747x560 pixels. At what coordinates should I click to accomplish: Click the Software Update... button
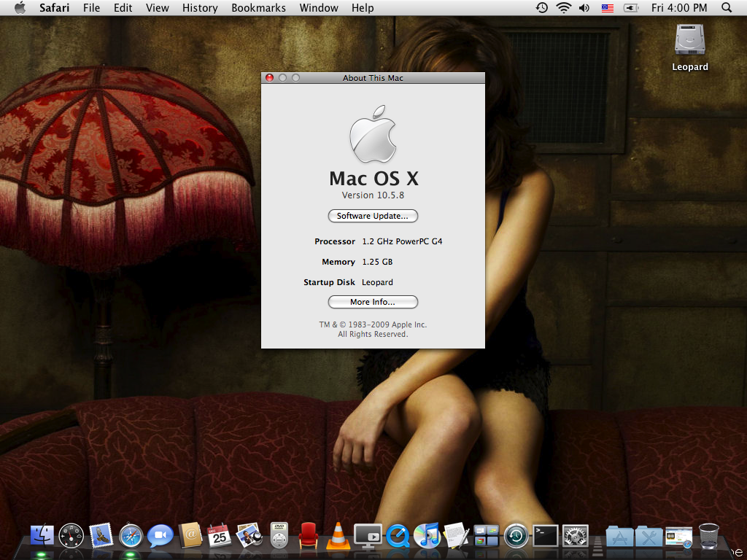[x=373, y=216]
